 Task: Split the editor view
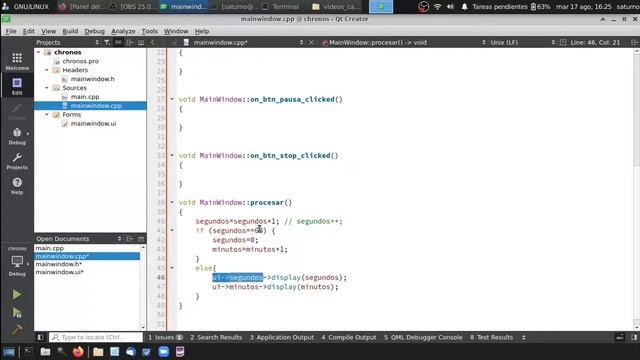pos(634,42)
